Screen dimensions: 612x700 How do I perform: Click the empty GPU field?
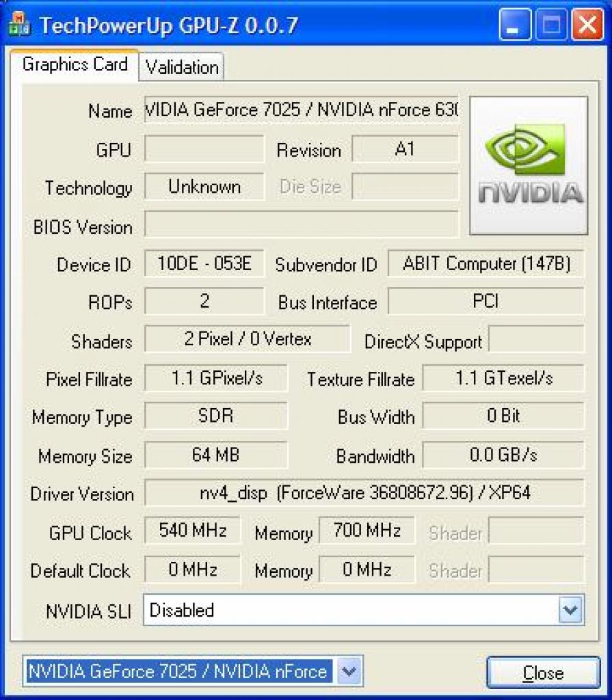pyautogui.click(x=204, y=149)
